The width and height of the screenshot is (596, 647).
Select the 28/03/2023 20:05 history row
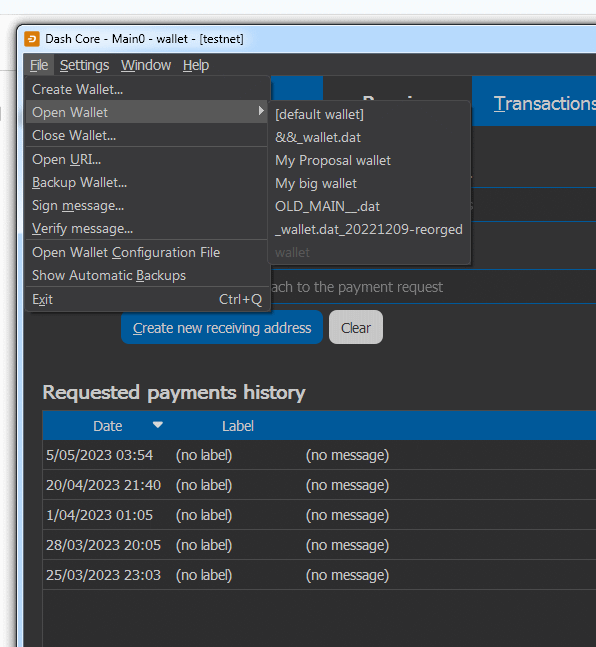click(319, 545)
